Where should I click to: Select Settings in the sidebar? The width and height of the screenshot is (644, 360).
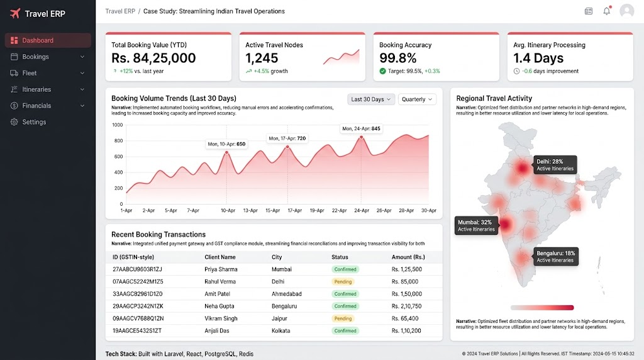(x=48, y=122)
